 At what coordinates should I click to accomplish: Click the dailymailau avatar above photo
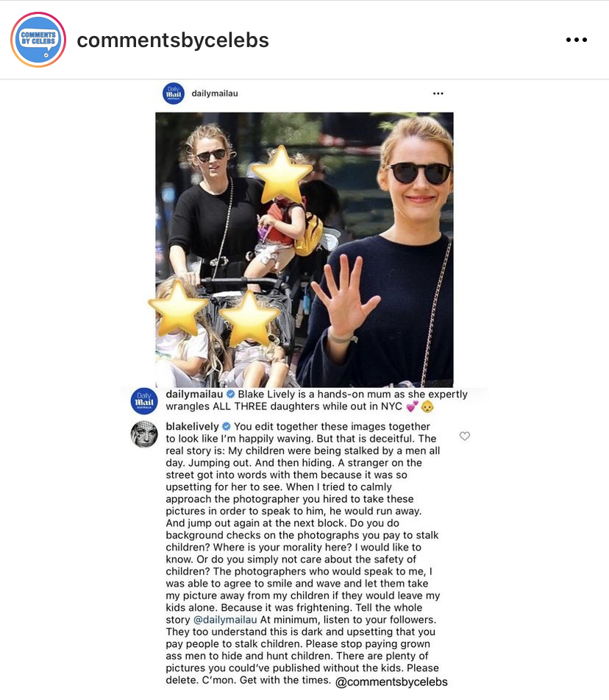coord(174,93)
